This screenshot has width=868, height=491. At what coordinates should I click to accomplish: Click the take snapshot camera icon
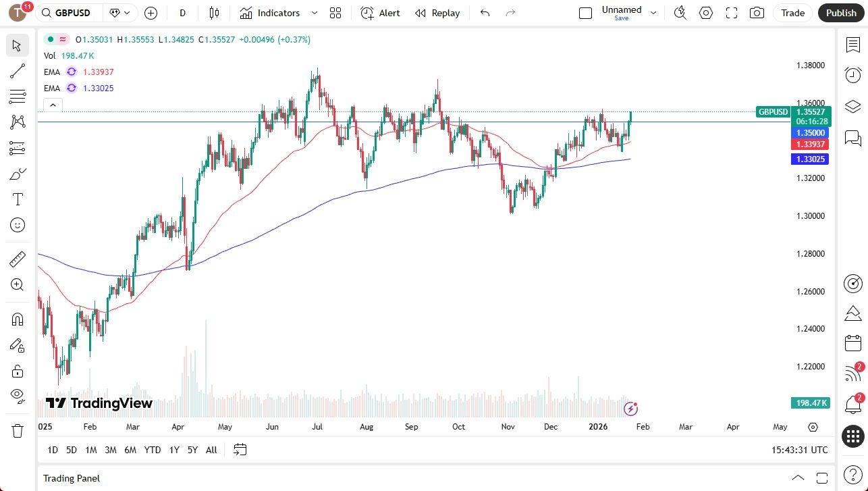point(757,13)
